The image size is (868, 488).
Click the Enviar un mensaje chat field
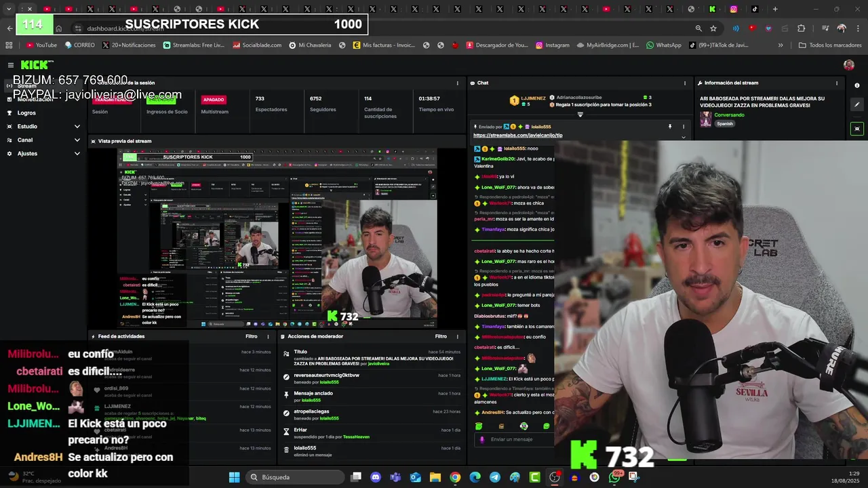click(514, 439)
